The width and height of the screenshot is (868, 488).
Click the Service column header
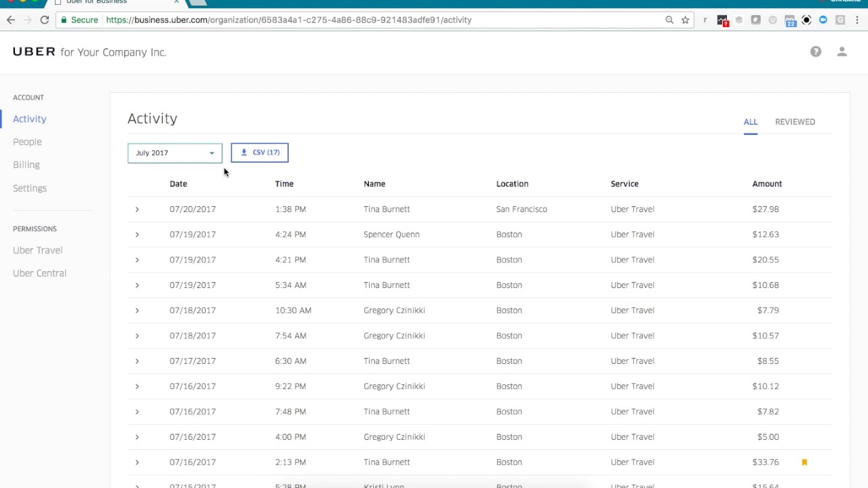click(625, 184)
